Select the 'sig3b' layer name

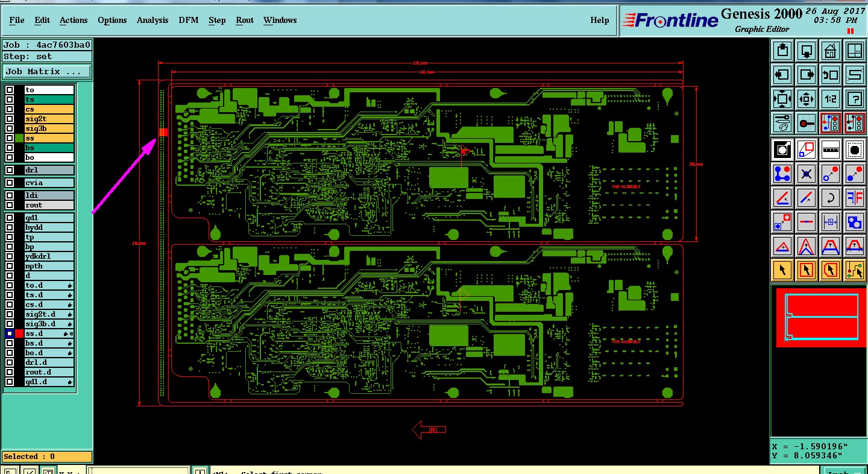(x=49, y=128)
